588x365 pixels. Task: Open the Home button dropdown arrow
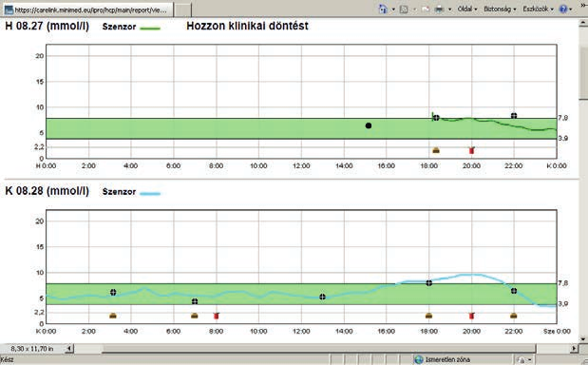tap(393, 9)
